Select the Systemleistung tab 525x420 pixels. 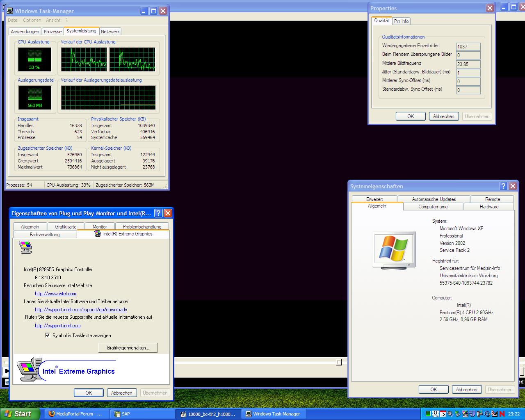click(81, 31)
